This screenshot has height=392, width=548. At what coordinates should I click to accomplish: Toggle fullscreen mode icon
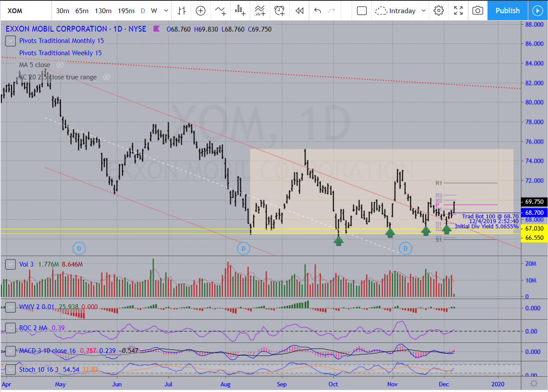pos(458,11)
